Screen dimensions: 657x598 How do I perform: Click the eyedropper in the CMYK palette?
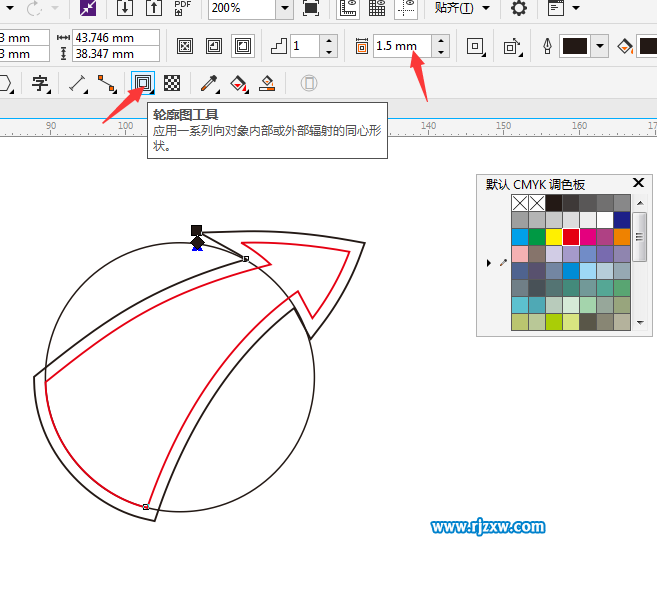click(x=503, y=263)
